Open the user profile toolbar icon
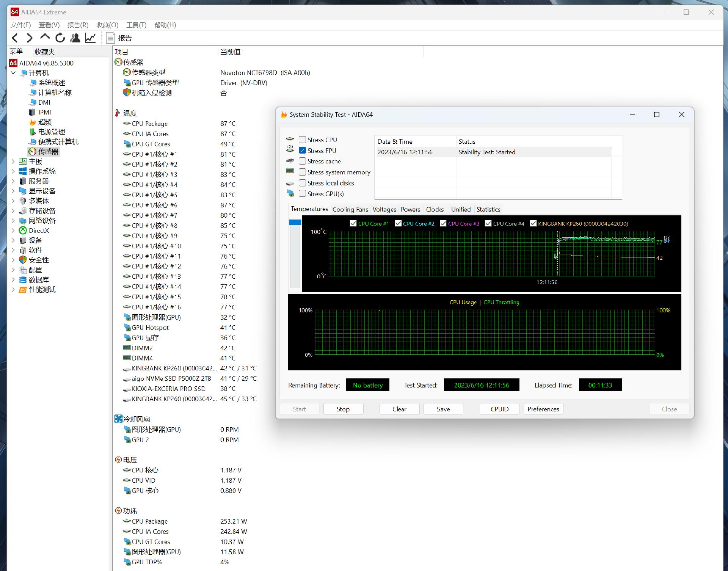 click(x=75, y=38)
